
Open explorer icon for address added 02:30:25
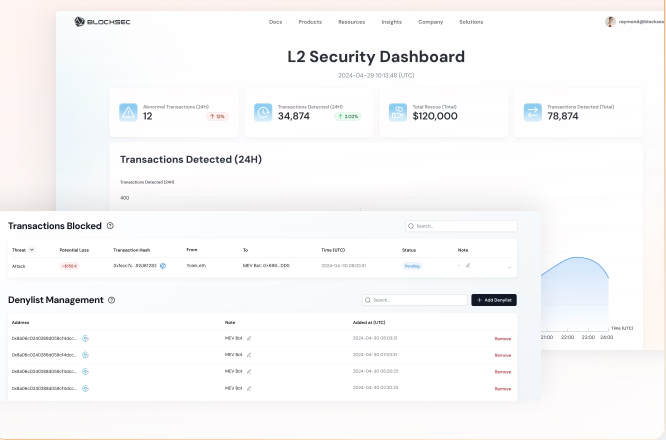tap(85, 388)
